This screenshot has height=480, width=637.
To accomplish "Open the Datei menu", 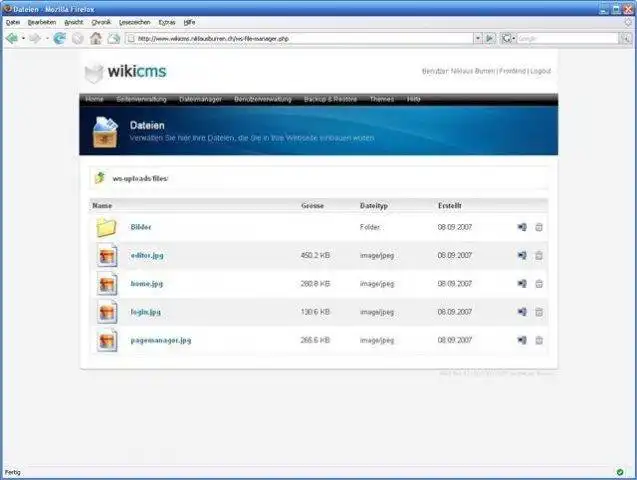I will (13, 22).
